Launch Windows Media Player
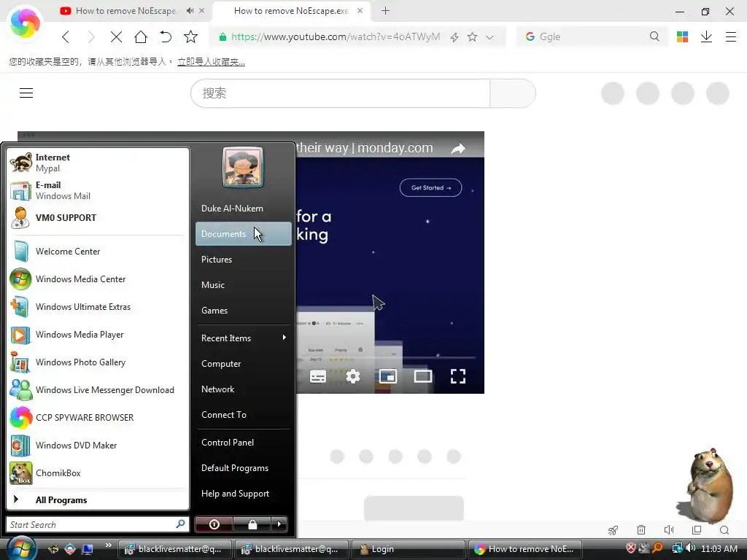 tap(97, 335)
